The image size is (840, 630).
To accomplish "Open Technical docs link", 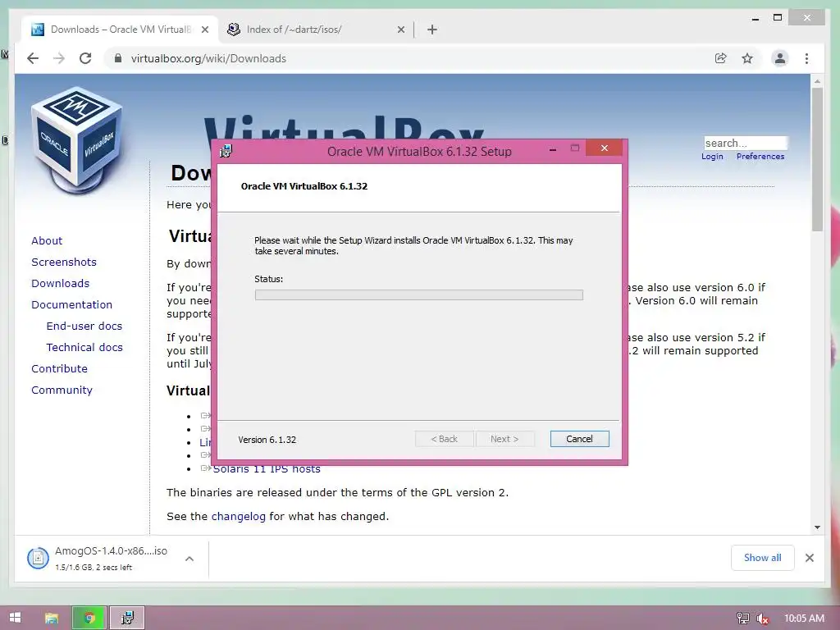I will pos(84,348).
